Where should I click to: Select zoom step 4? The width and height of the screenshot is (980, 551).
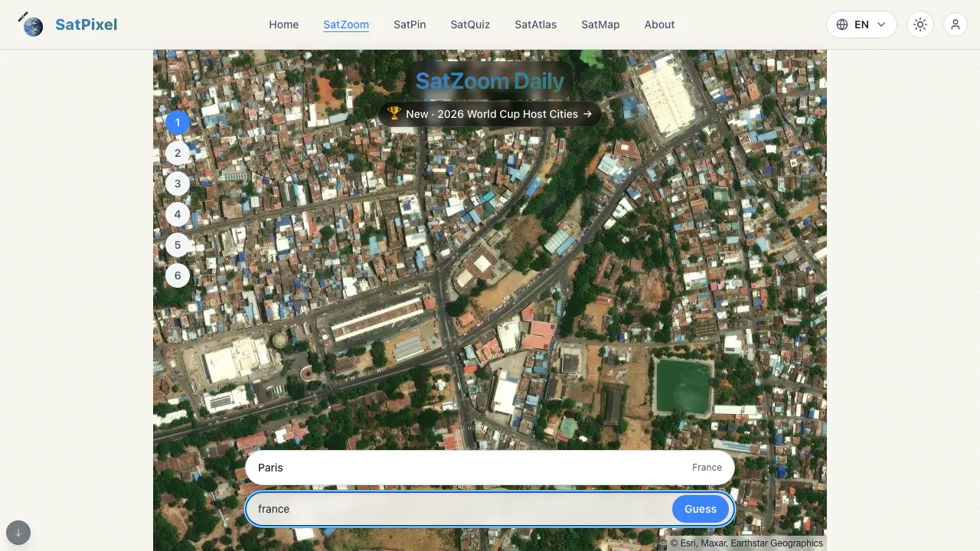click(178, 214)
